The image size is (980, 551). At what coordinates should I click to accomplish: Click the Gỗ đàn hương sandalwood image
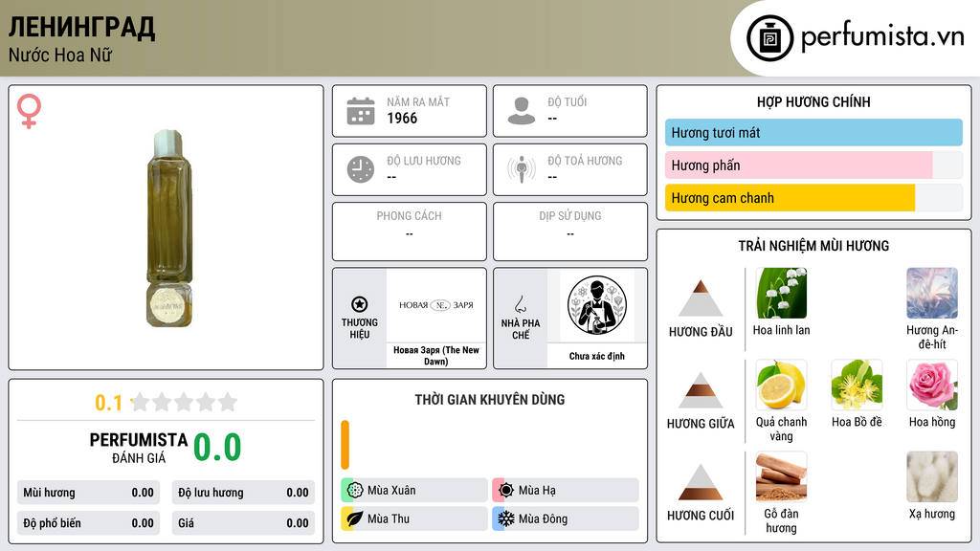[x=781, y=476]
